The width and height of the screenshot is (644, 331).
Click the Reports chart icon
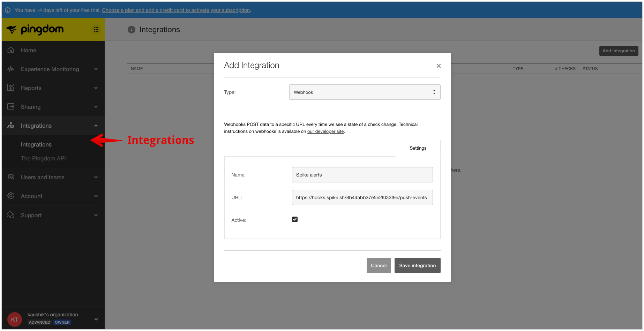pyautogui.click(x=11, y=88)
